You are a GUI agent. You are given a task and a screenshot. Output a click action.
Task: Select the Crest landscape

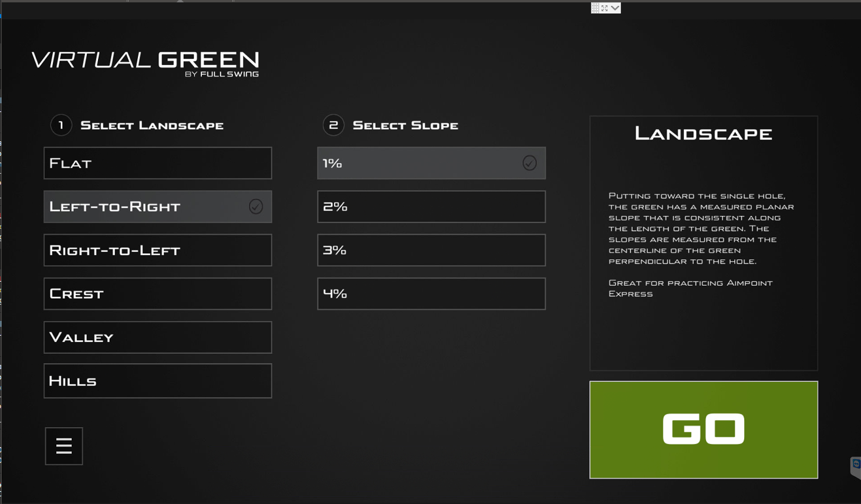(157, 293)
